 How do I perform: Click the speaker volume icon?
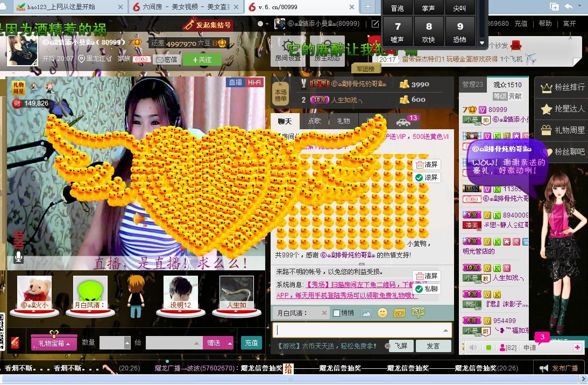tap(473, 347)
